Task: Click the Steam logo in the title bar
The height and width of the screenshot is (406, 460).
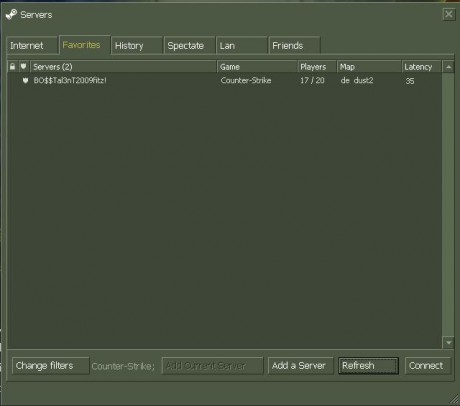Action: click(11, 14)
